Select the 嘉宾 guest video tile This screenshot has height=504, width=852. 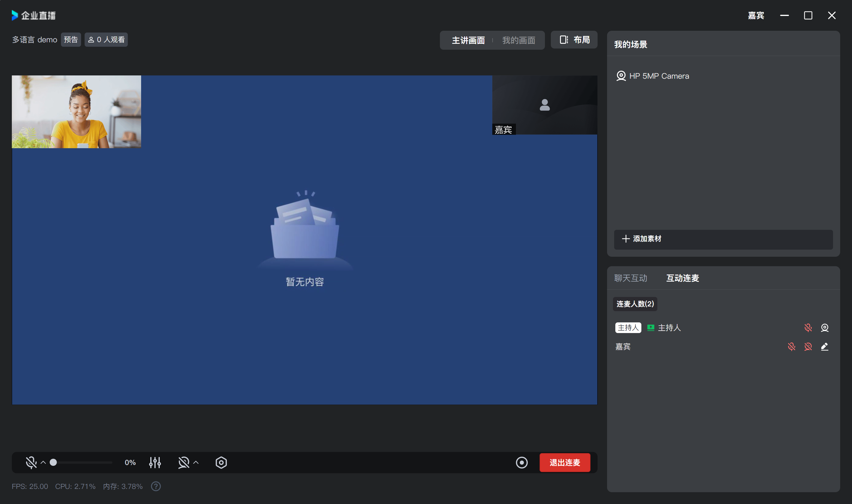544,105
